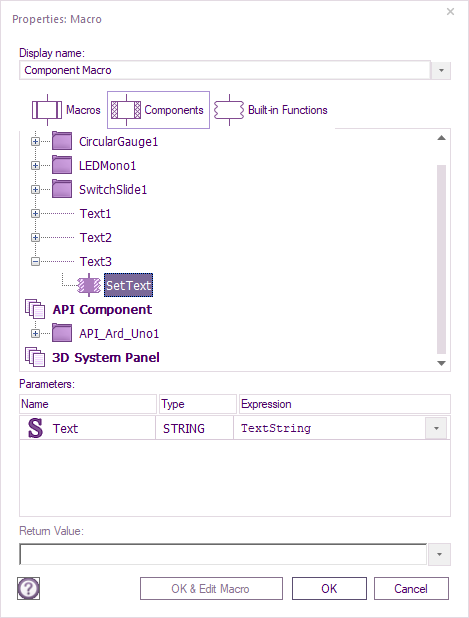Select the API_Ard_Uno1 tree item
469x618 pixels.
(x=119, y=334)
